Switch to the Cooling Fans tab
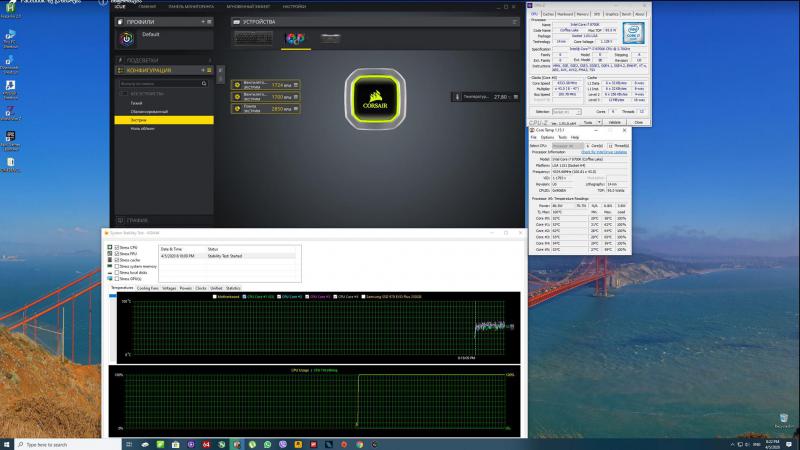The image size is (800, 450). point(148,287)
